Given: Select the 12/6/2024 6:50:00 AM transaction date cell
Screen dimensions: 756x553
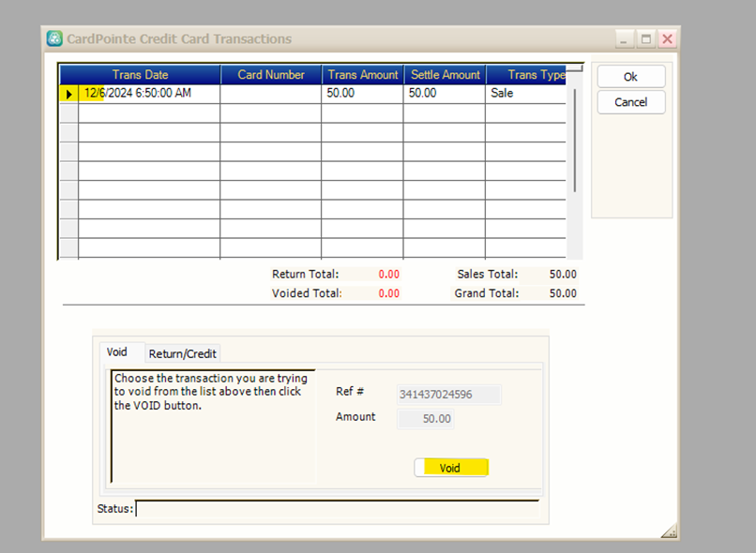Looking at the screenshot, I should point(149,94).
